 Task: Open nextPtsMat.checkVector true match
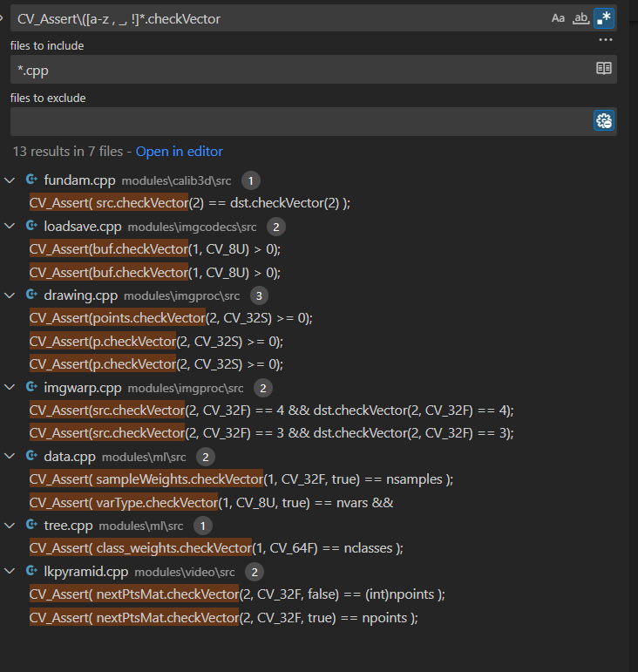click(224, 618)
